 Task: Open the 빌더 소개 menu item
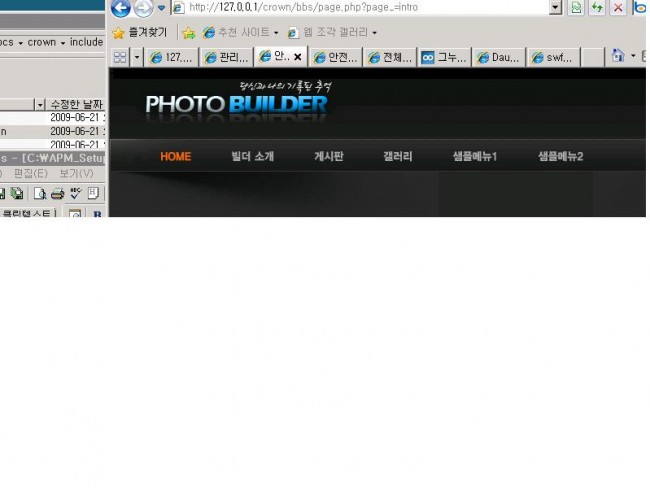point(252,156)
